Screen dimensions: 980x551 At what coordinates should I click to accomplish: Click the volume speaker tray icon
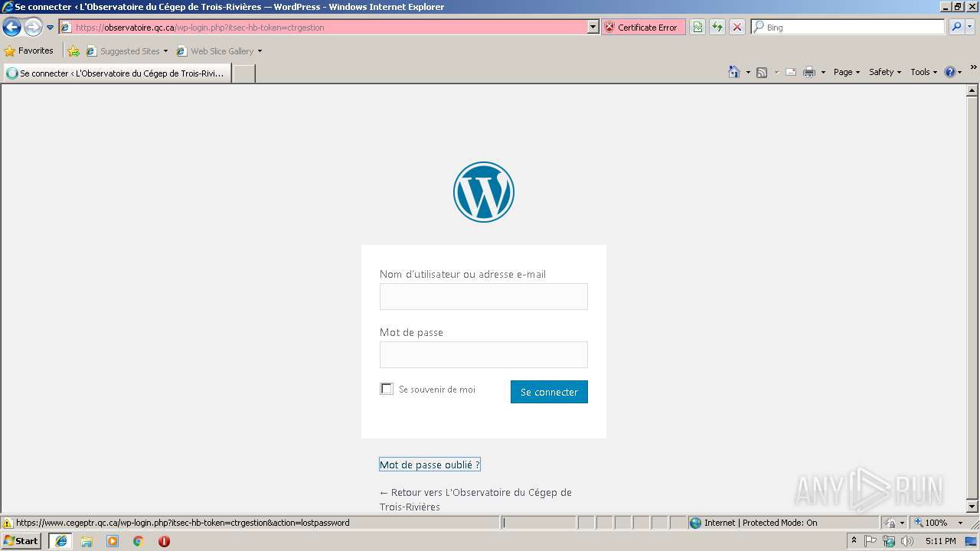(907, 541)
